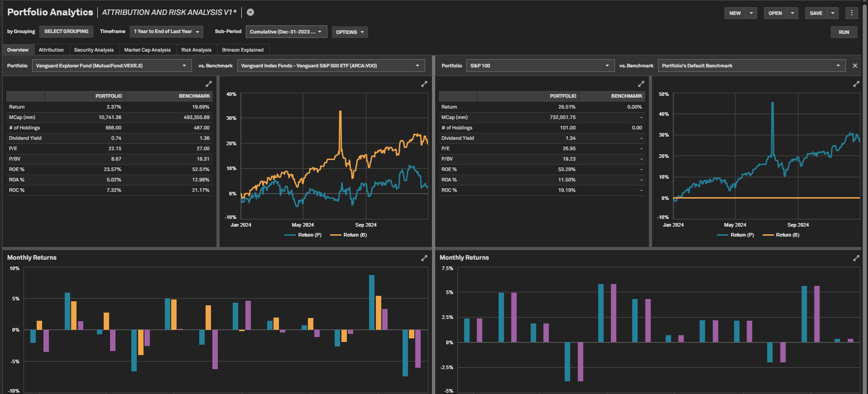Click the SAVE button
Image resolution: width=868 pixels, height=394 pixels.
coord(816,13)
